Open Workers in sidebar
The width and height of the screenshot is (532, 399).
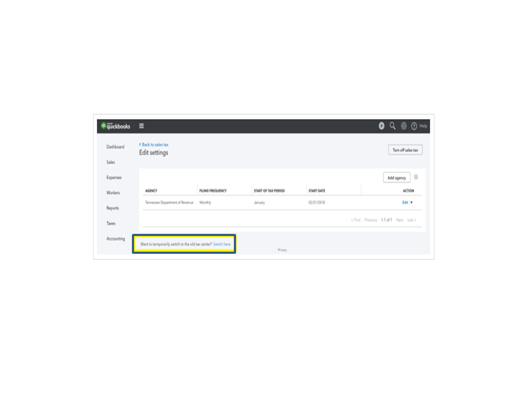tap(113, 193)
